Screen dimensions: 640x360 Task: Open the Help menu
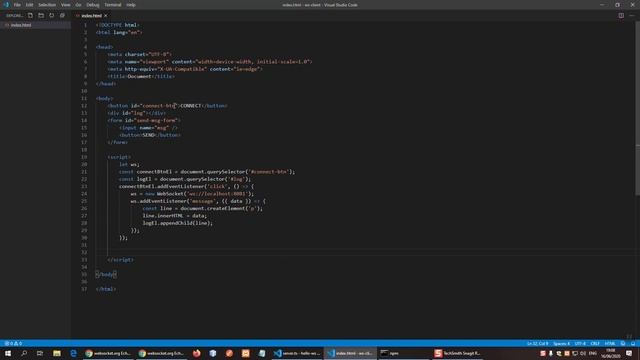pyautogui.click(x=131, y=5)
